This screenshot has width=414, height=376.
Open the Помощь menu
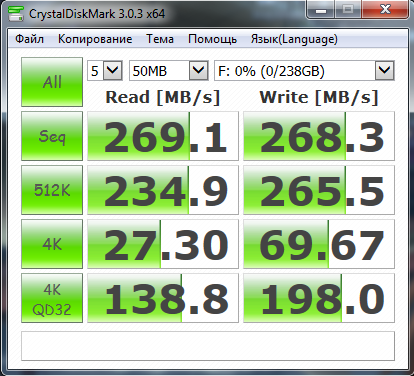tap(212, 39)
